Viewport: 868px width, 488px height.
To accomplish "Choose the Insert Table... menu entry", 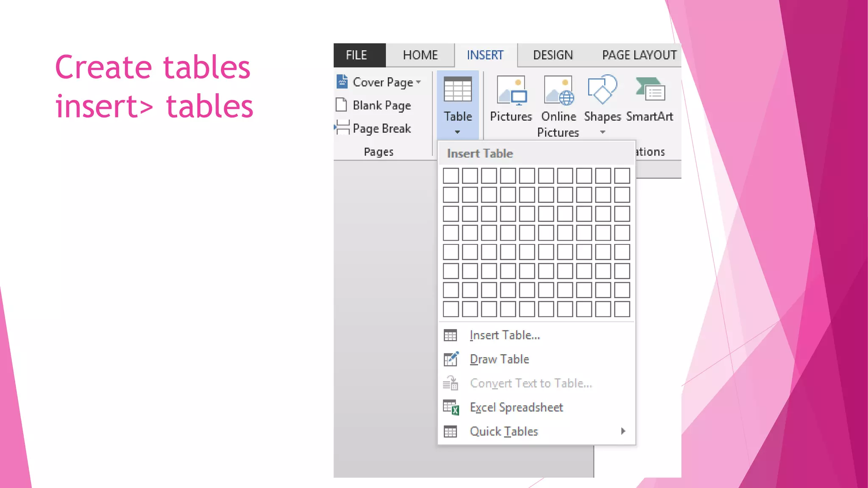I will click(504, 335).
